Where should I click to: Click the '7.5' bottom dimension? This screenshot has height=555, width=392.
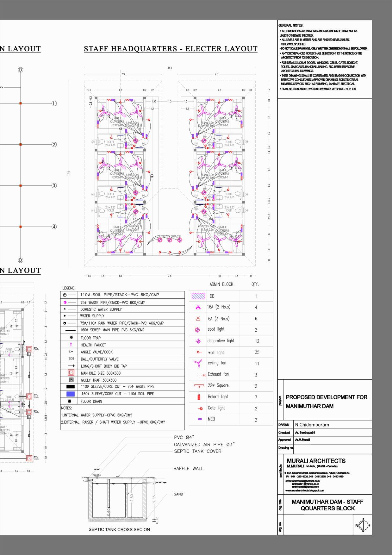click(x=170, y=276)
